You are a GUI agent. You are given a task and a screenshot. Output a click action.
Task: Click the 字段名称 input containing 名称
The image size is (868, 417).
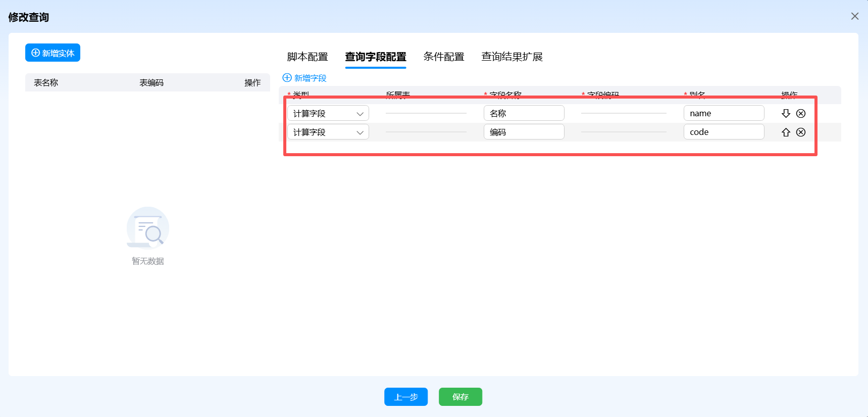[524, 113]
